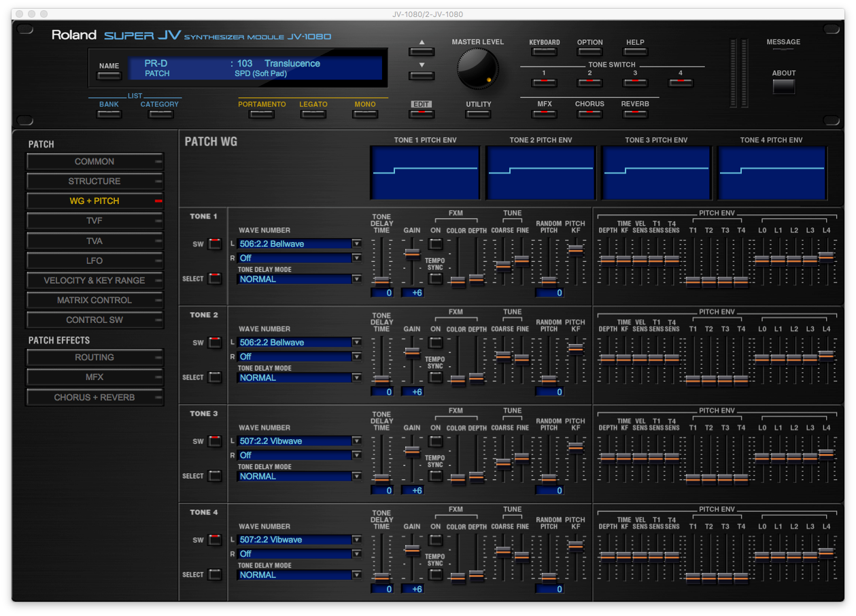Open Tone 1 wave L Bellwave dropdown

299,244
